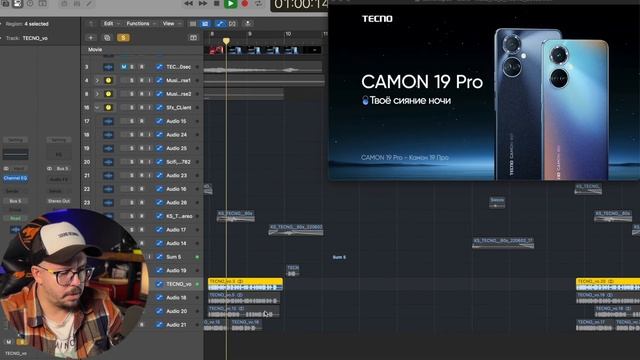Open the Stereo Out output slot
The height and width of the screenshot is (360, 640).
click(x=58, y=201)
